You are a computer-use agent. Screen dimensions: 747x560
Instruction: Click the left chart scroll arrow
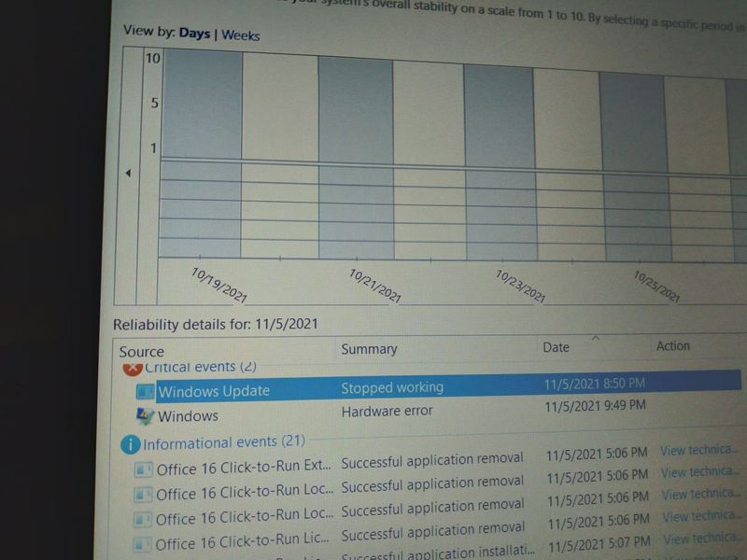tap(128, 173)
